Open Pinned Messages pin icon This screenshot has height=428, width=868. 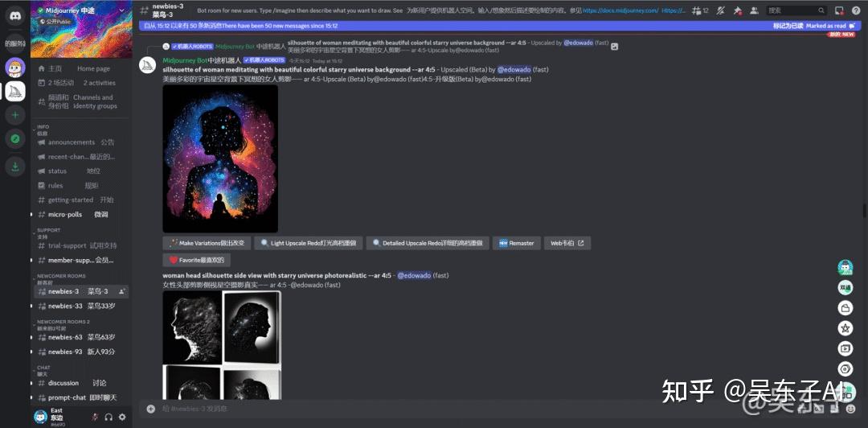click(737, 10)
